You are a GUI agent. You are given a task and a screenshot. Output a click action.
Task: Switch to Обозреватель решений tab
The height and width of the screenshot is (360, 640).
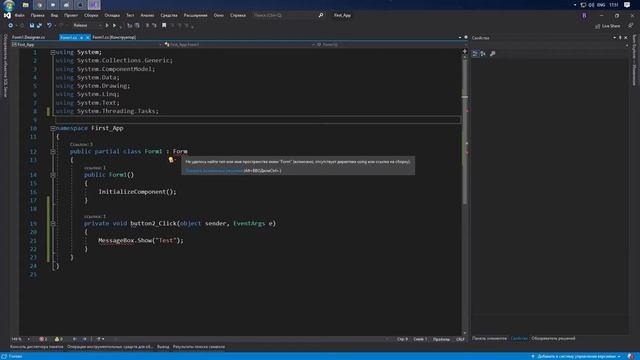pos(553,338)
